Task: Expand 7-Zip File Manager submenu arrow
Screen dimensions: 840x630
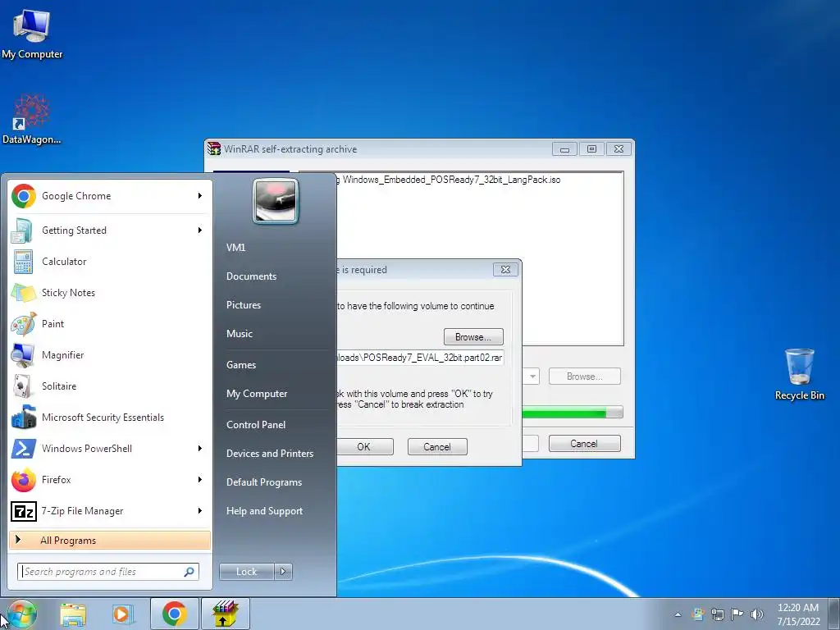Action: click(200, 511)
